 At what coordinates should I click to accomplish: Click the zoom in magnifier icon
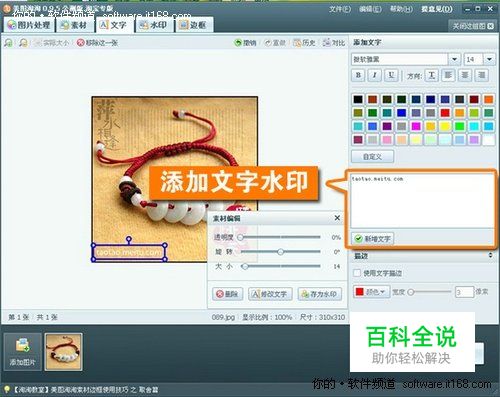9,43
